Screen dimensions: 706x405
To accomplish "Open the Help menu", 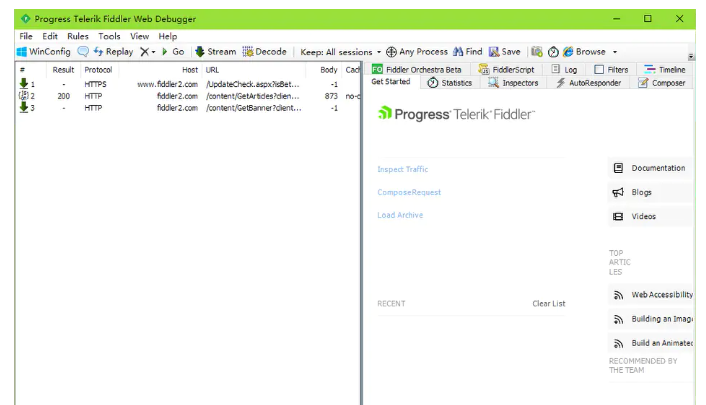I will tap(167, 36).
